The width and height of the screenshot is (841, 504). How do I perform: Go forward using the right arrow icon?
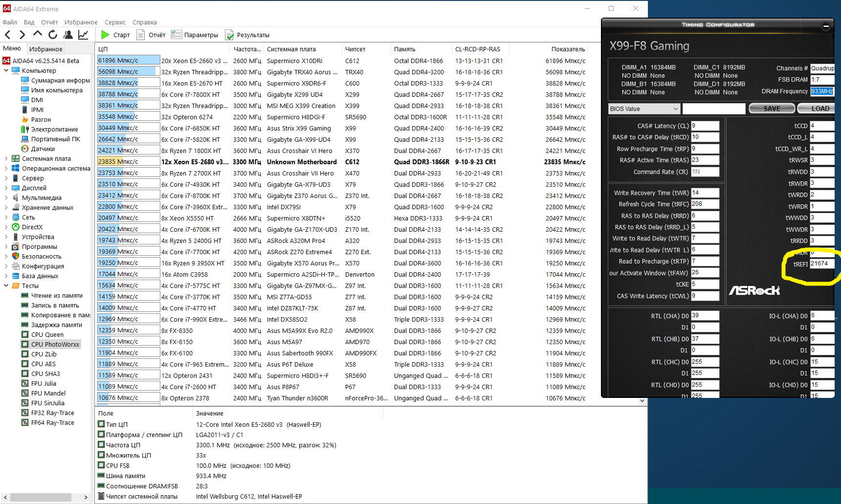point(22,35)
